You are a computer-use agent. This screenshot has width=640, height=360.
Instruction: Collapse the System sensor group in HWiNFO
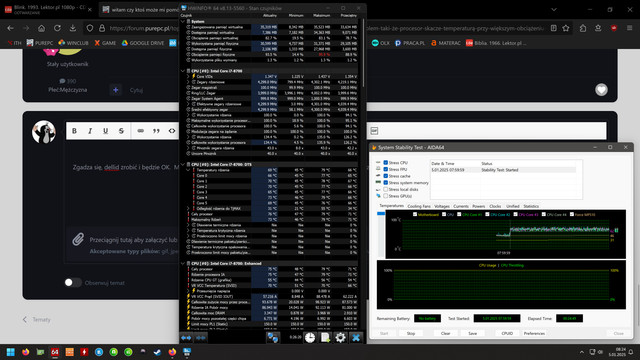coord(183,21)
